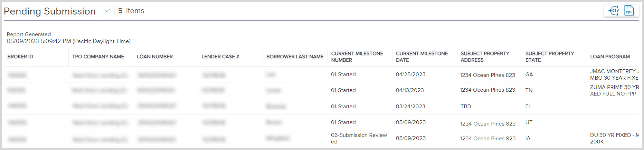Viewport: 644px width, 150px height.
Task: Click the Loan Number column header
Action: click(x=155, y=57)
